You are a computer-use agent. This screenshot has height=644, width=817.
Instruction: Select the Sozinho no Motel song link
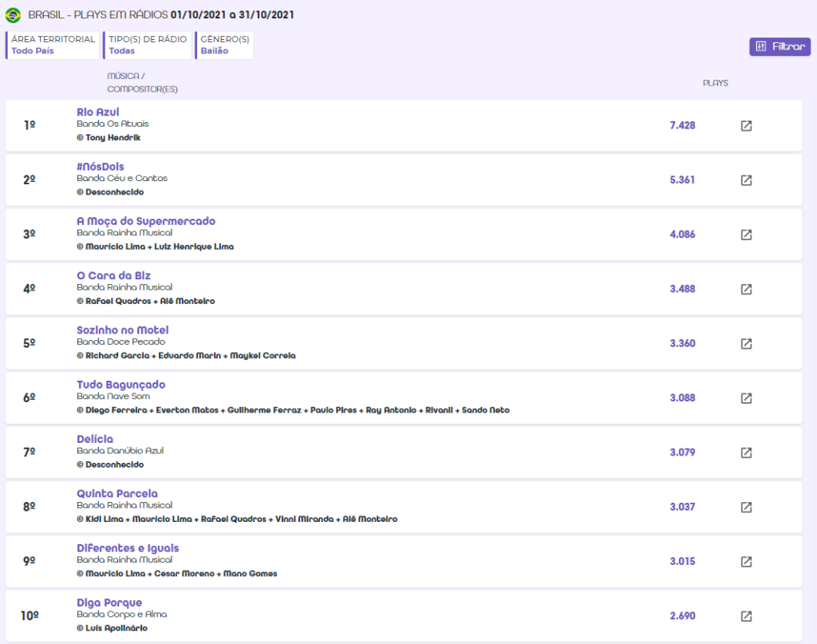[x=122, y=330]
